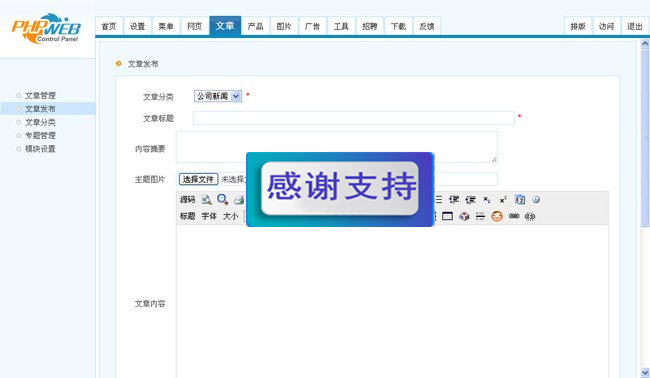Insert the current time with the clock icon

point(536,200)
